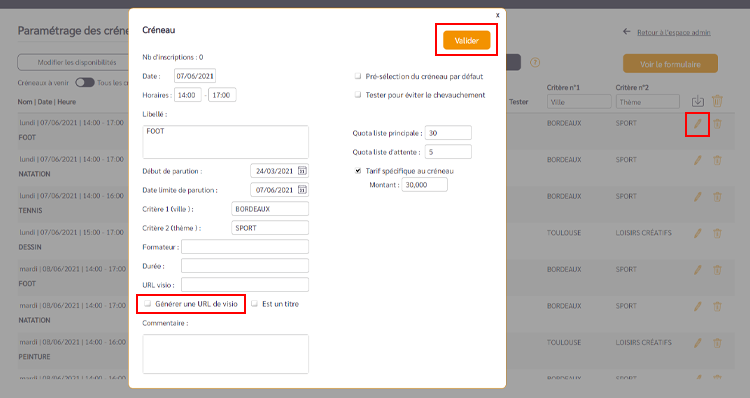Open pencil editor for PEINTURE row

697,343
